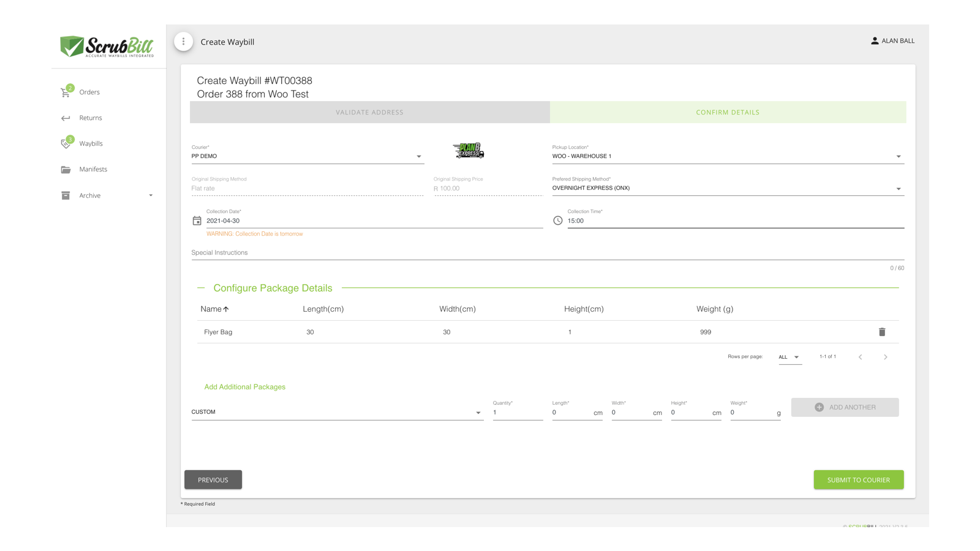Click the SUBMIT TO COURIER button
The width and height of the screenshot is (980, 551).
[x=859, y=479]
